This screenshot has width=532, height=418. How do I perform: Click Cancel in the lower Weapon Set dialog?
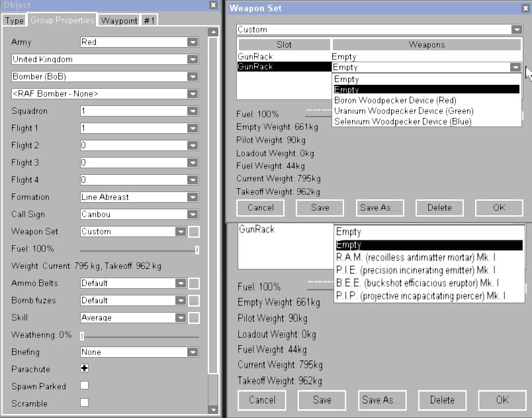tap(262, 400)
